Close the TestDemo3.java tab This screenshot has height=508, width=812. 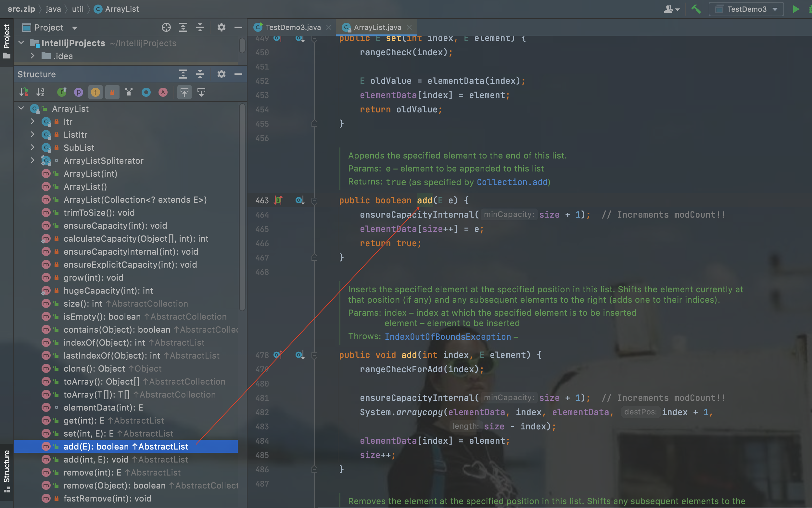[329, 27]
